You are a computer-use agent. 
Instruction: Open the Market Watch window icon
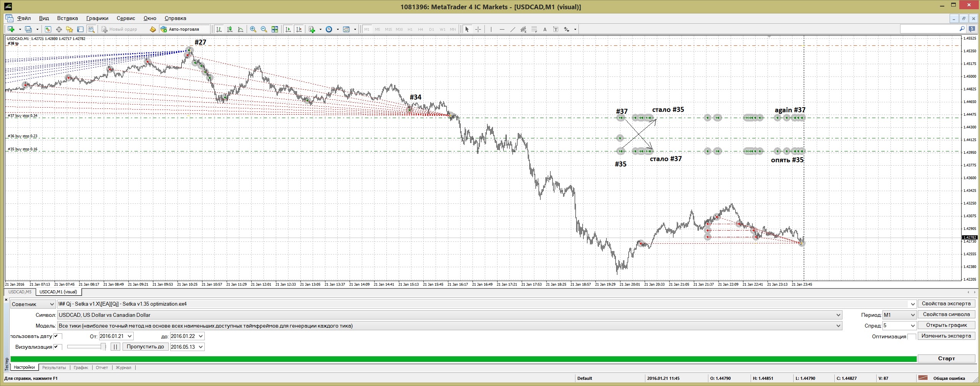point(48,29)
